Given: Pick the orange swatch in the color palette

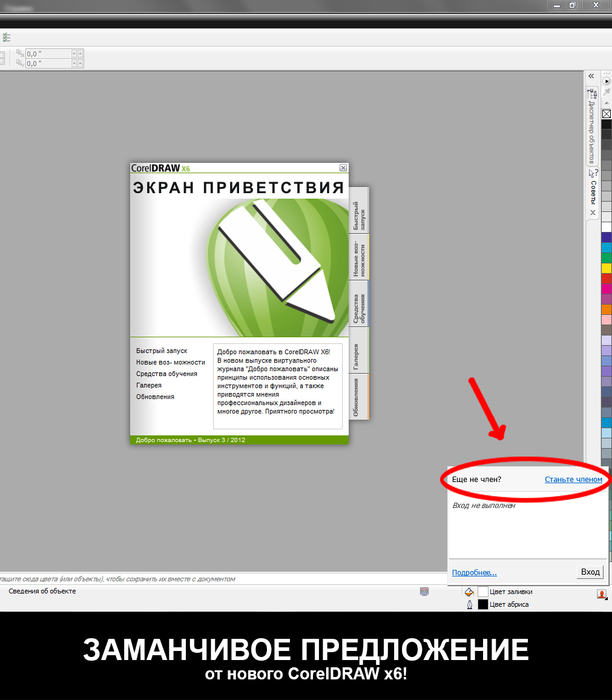Looking at the screenshot, I should coord(606,309).
